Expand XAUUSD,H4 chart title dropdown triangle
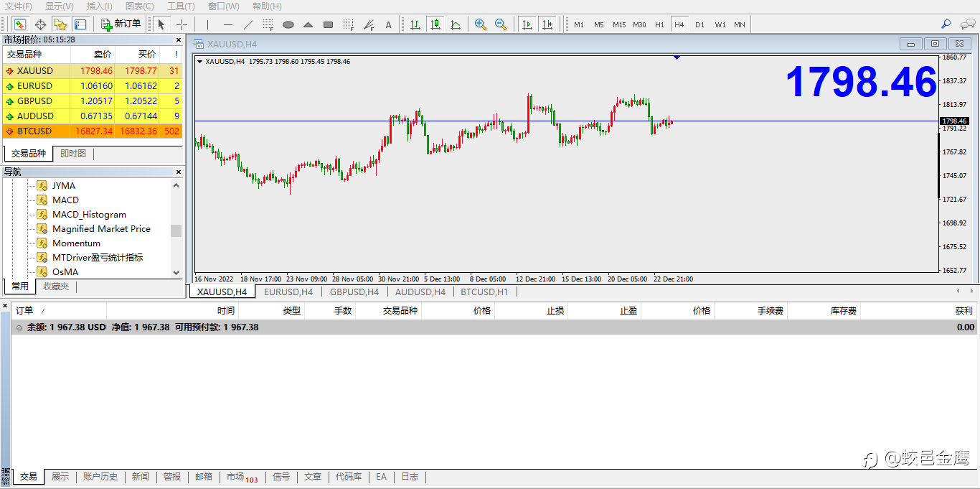Image resolution: width=980 pixels, height=489 pixels. click(x=199, y=62)
